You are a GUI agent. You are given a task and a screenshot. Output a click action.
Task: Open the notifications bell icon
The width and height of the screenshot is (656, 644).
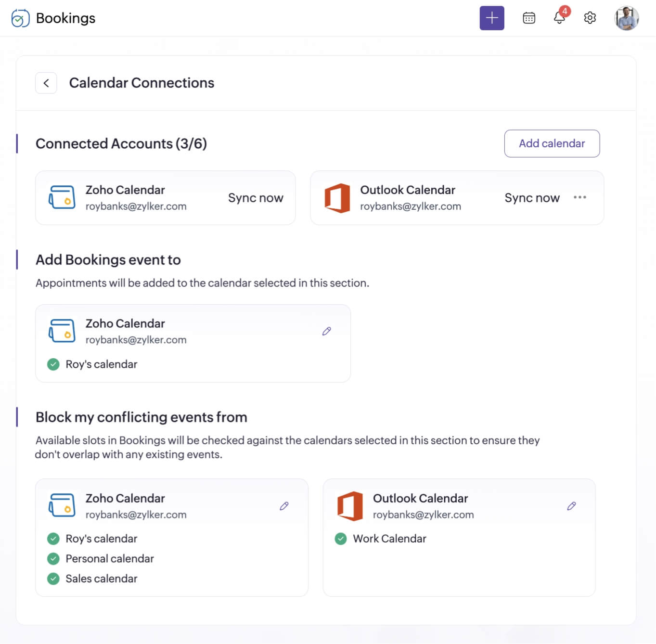point(559,18)
